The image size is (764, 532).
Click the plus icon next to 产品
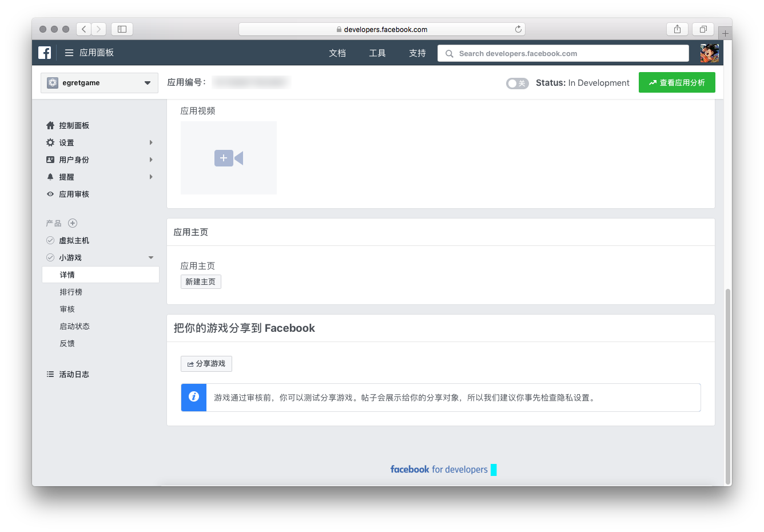click(x=73, y=223)
